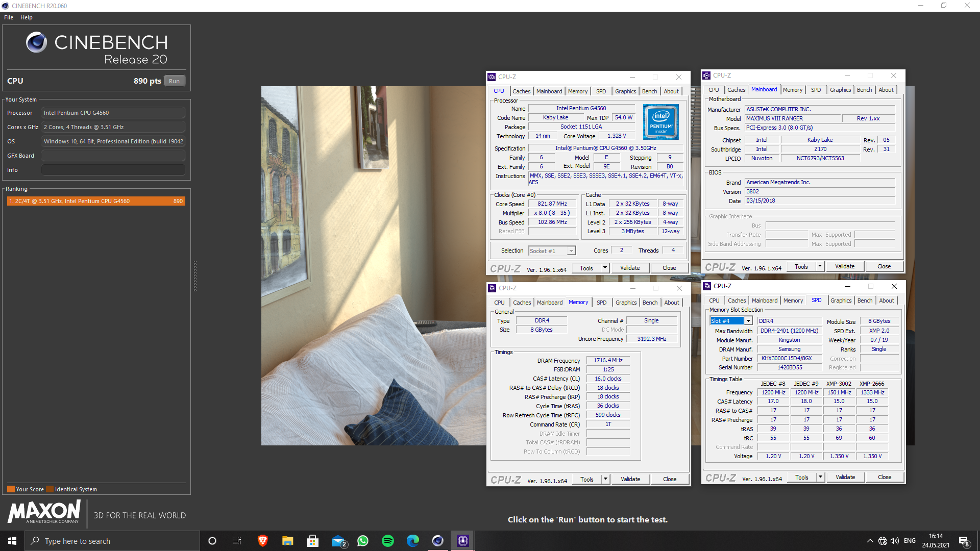Open the Help menu in Cinebench

(x=27, y=17)
